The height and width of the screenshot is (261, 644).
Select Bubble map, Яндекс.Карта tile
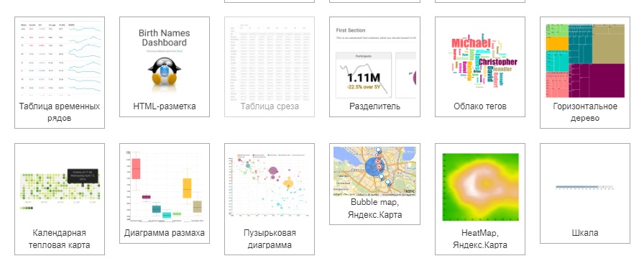pyautogui.click(x=374, y=184)
